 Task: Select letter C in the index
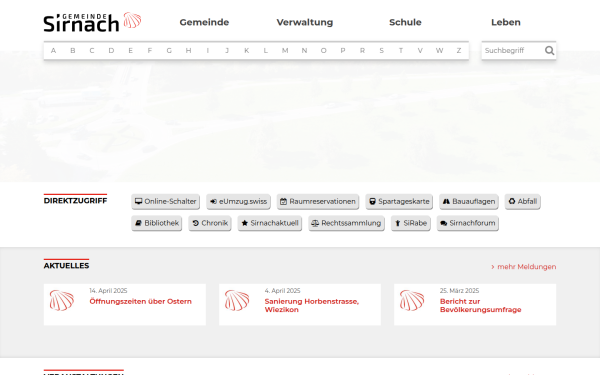92,51
